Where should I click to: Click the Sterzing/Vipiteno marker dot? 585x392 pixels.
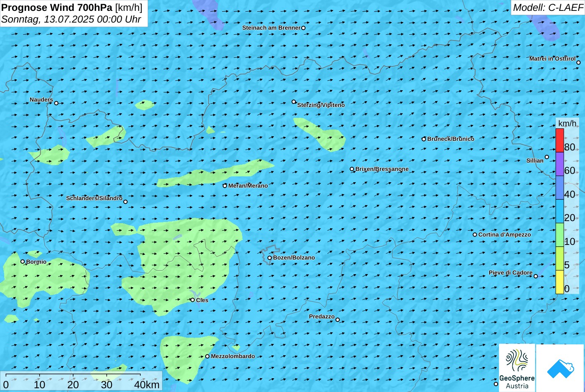pyautogui.click(x=294, y=102)
